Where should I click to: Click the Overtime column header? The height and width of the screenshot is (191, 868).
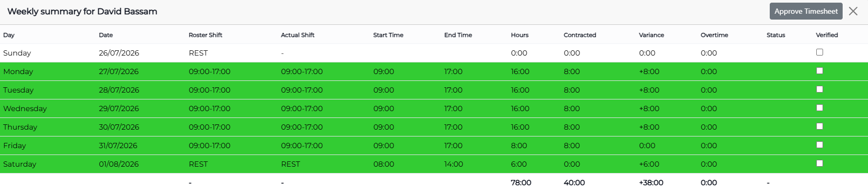(714, 35)
